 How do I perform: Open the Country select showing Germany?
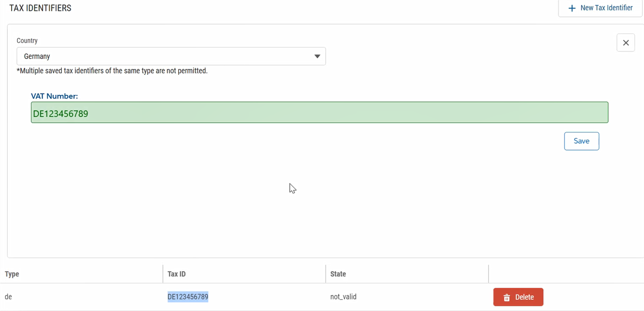coord(171,56)
